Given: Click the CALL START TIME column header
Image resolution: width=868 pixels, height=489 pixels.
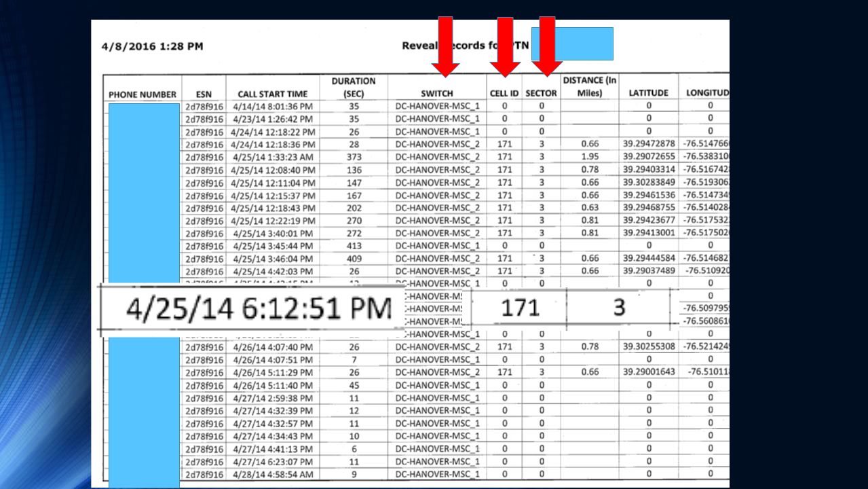Looking at the screenshot, I should click(273, 94).
